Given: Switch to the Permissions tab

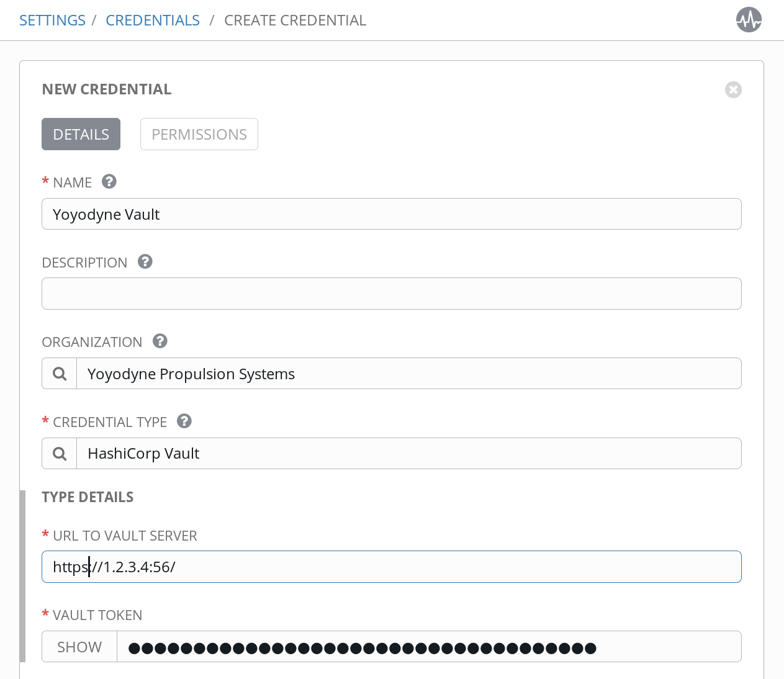Looking at the screenshot, I should click(x=199, y=134).
